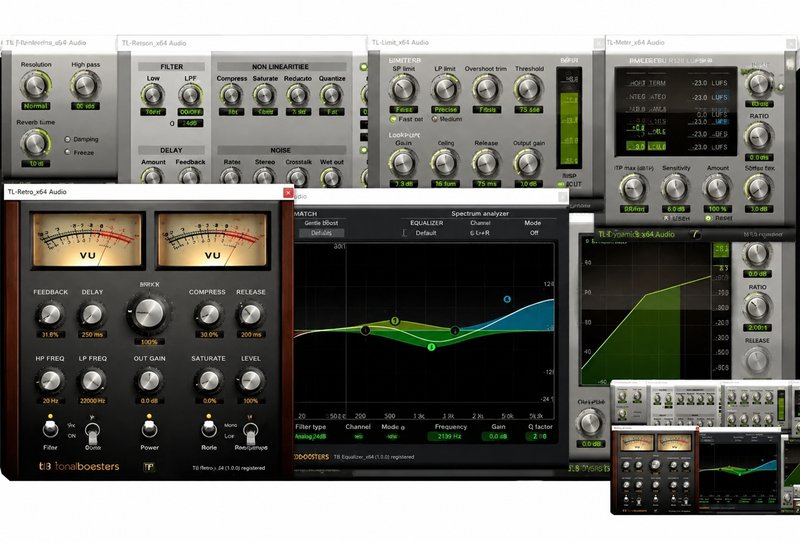
Task: Click the Feedback knob in TL-Retro
Action: 50,315
